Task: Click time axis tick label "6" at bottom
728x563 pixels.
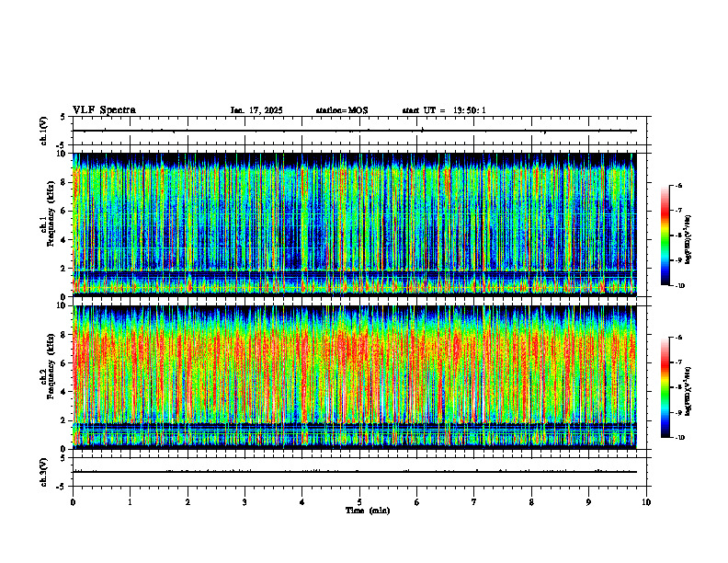Action: coord(417,502)
